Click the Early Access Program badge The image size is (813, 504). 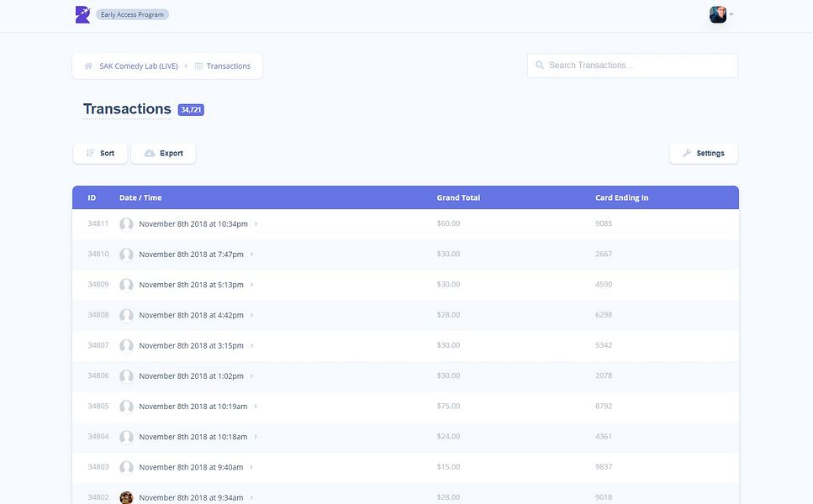(132, 14)
